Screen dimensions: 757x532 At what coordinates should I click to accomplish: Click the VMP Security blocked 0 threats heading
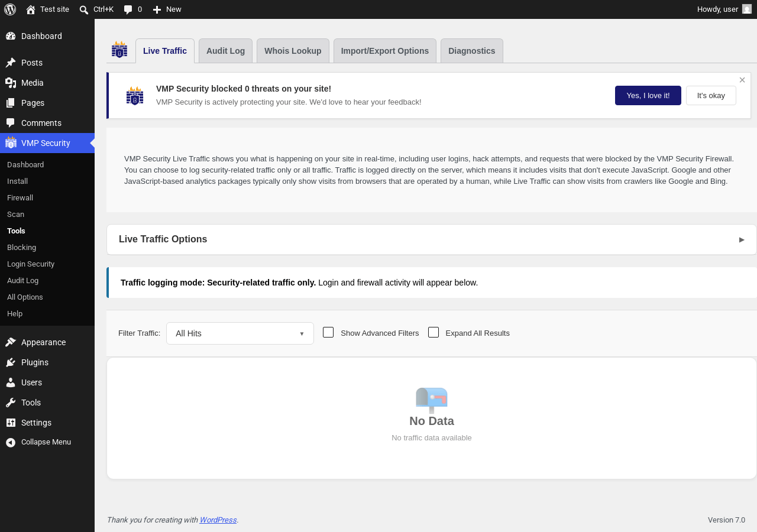tap(244, 89)
